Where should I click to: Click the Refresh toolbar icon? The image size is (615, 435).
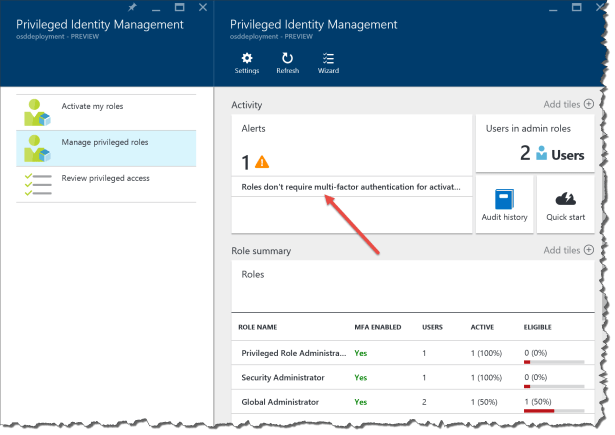(287, 62)
